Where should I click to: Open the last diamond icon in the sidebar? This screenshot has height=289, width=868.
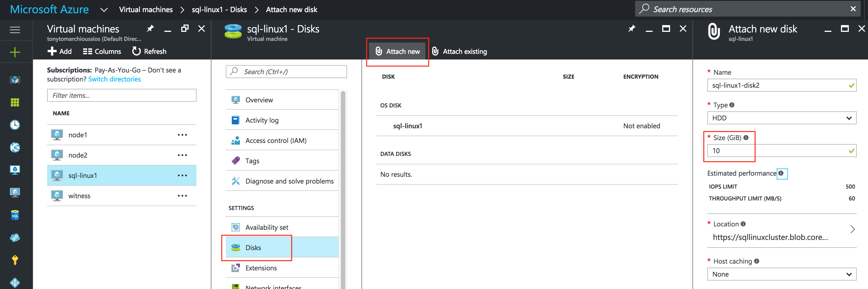[15, 282]
